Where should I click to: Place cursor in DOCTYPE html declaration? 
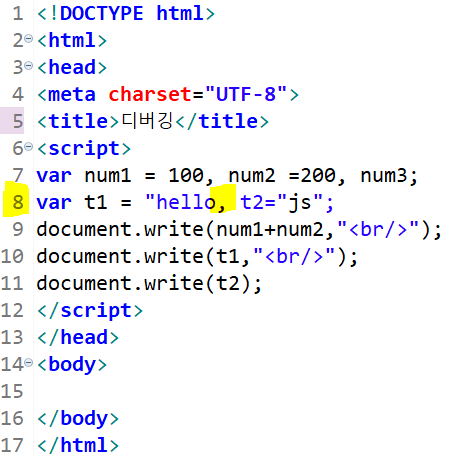pos(126,14)
